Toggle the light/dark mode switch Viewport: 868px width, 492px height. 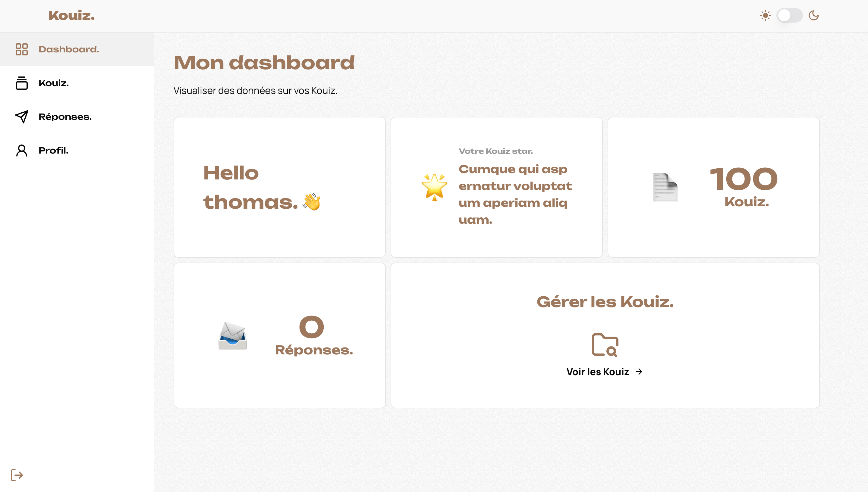[x=790, y=15]
